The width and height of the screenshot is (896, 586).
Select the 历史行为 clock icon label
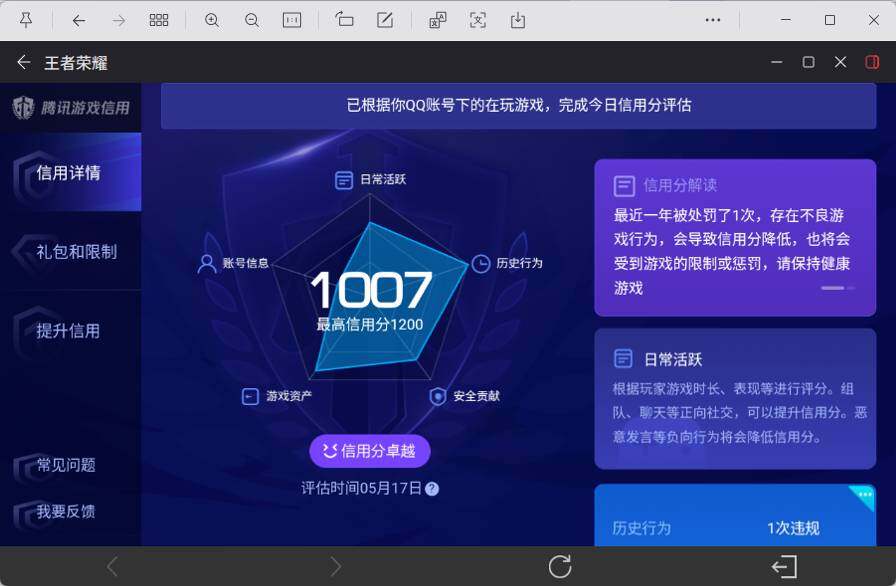click(507, 263)
